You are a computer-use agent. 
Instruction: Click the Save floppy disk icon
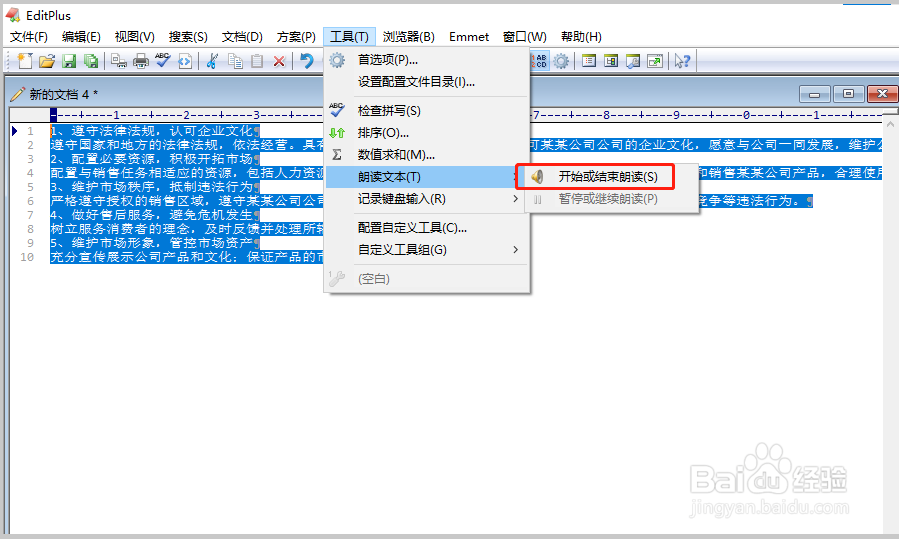point(69,61)
